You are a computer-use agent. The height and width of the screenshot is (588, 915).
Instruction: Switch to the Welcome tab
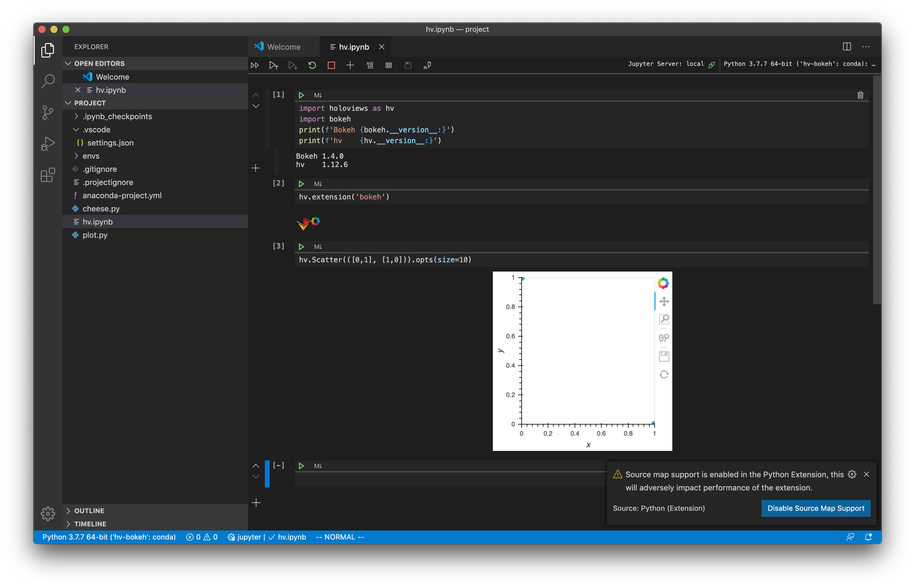pos(283,47)
